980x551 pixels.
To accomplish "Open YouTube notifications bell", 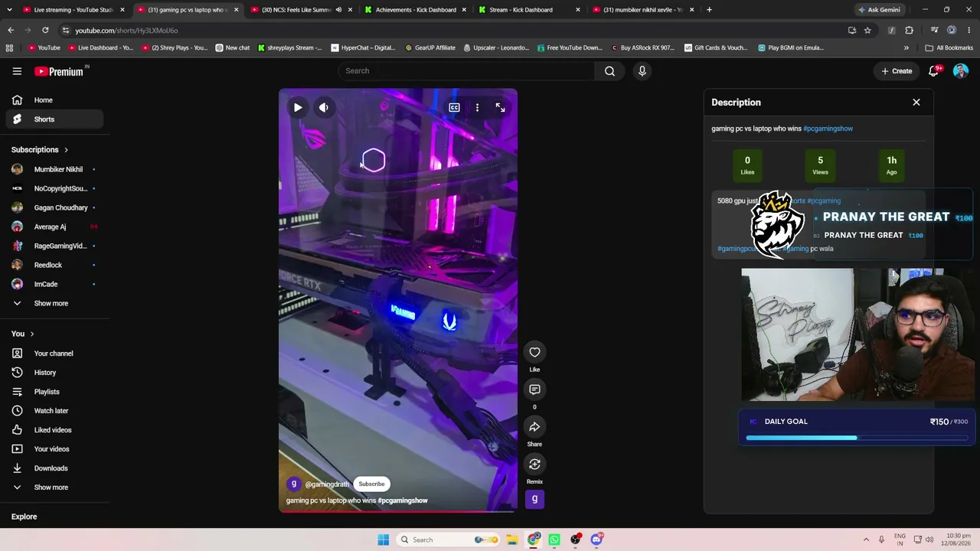I will 933,71.
